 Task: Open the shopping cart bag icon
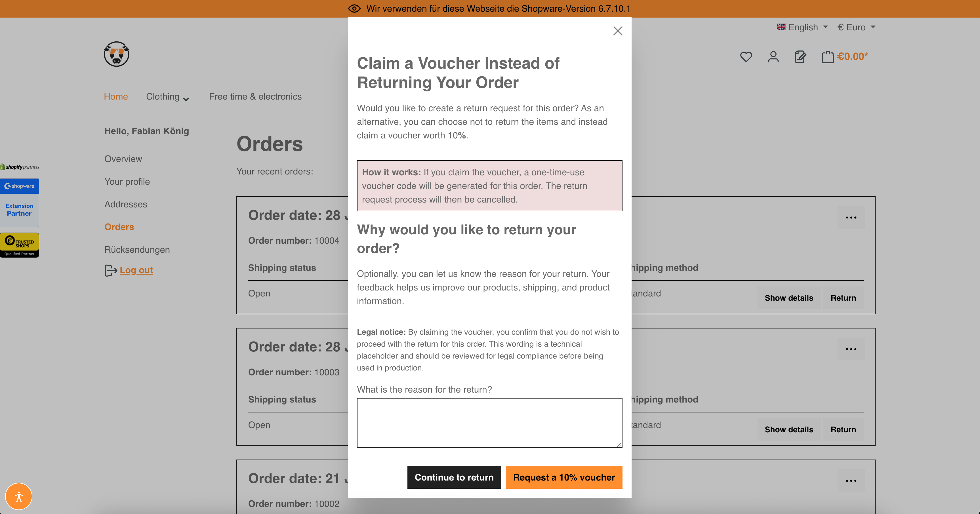pyautogui.click(x=827, y=57)
